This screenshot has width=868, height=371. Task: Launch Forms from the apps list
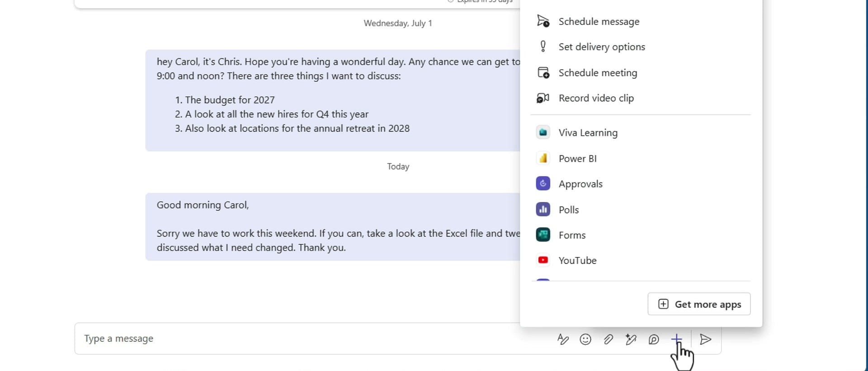click(x=641, y=235)
